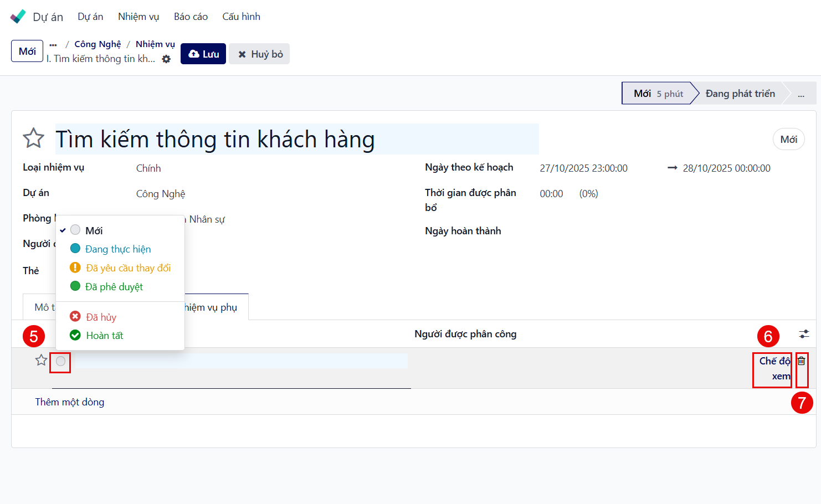Click the breadcrumb ellipsis icon
Image resolution: width=821 pixels, height=504 pixels.
tap(53, 45)
